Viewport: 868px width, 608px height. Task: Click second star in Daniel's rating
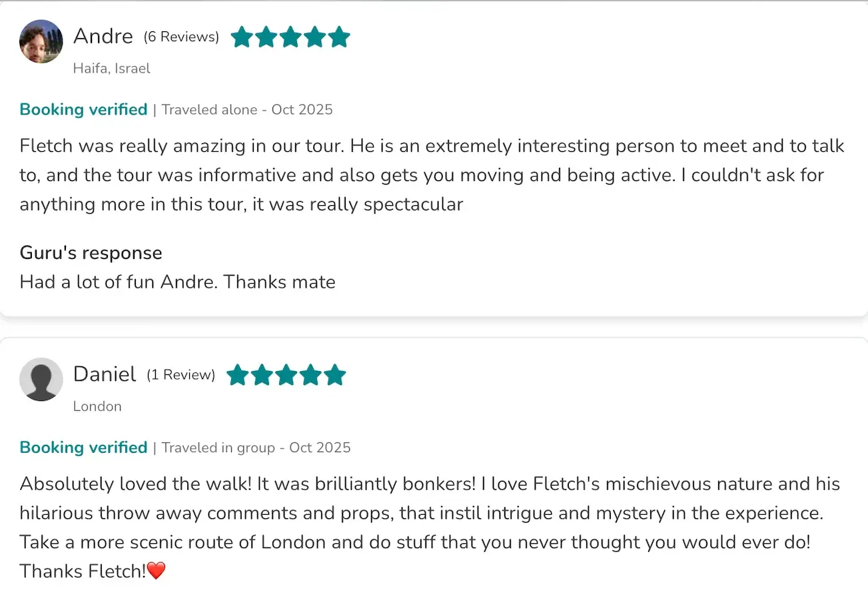click(x=262, y=376)
